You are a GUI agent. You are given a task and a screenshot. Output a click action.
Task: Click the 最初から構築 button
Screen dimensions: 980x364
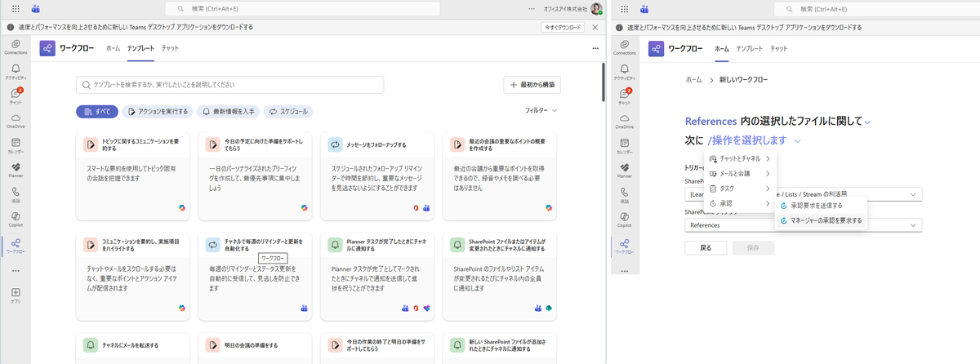coord(532,84)
